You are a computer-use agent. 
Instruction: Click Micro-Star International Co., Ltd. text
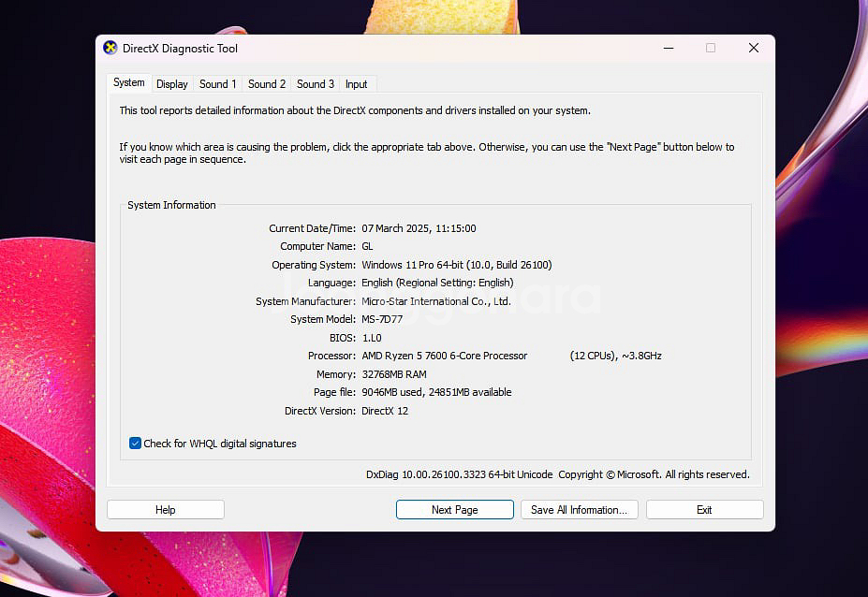coord(436,301)
